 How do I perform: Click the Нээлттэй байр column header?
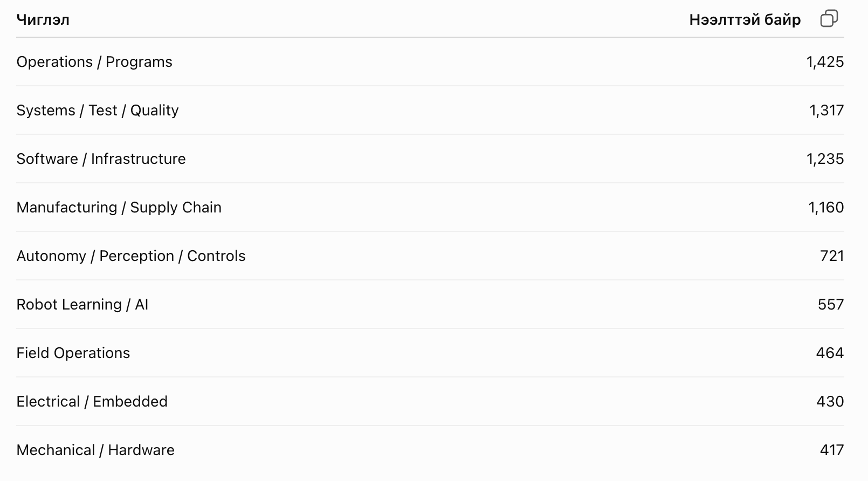745,20
